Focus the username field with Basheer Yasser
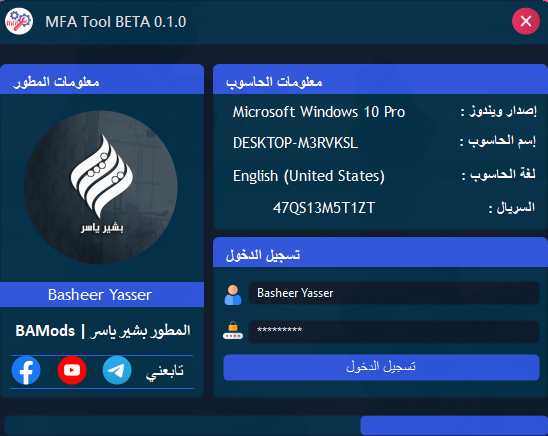Image resolution: width=548 pixels, height=436 pixels. click(x=394, y=293)
